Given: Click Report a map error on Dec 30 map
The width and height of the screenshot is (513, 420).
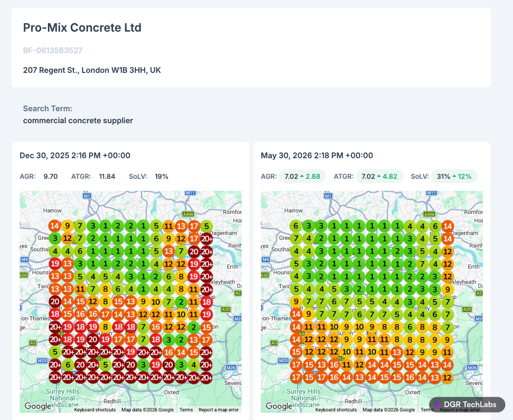Looking at the screenshot, I should 219,409.
